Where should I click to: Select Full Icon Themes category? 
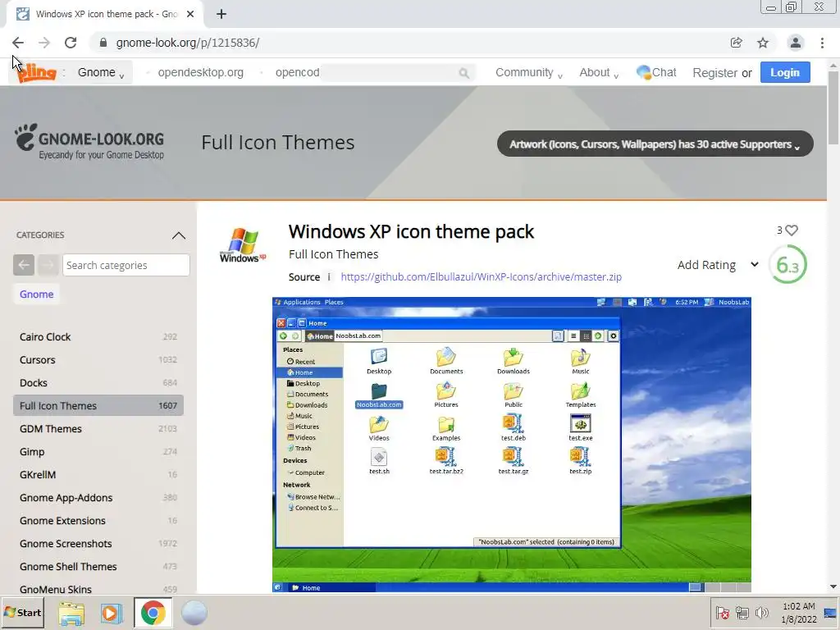tap(98, 405)
